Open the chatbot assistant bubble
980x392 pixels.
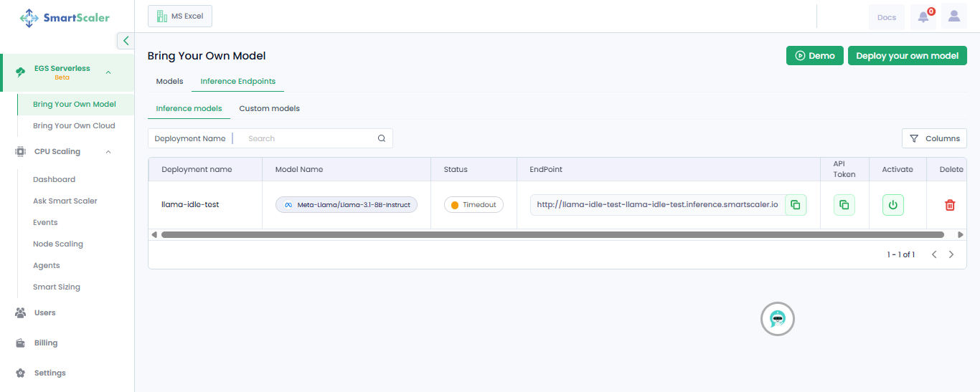(x=778, y=319)
